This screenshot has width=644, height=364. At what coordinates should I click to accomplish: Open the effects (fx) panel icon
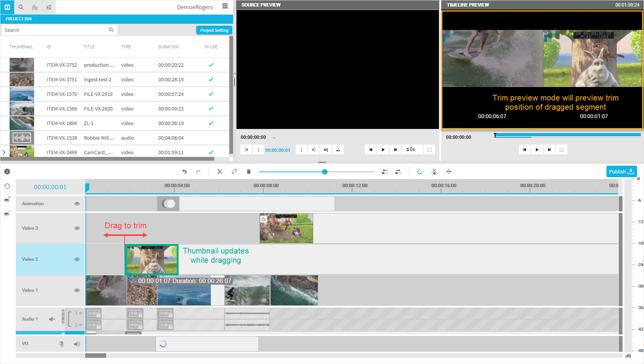[x=35, y=7]
